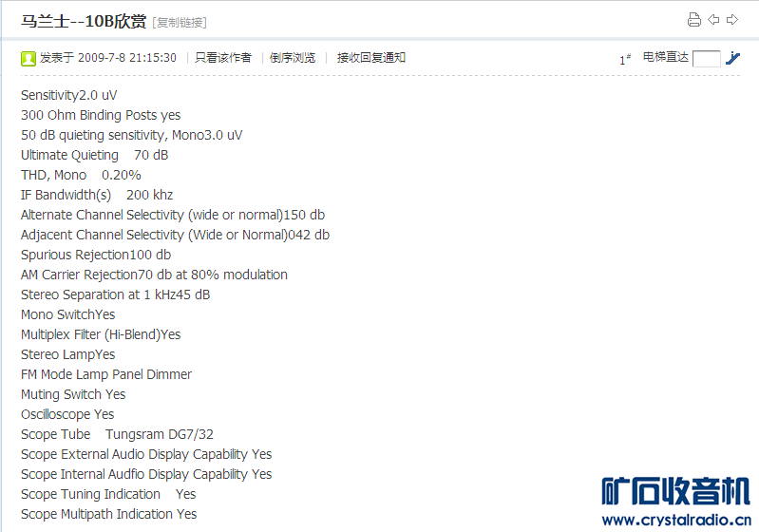Click 'Multiplex Filter (Hi-Blend)Yes' line
Screen dimensions: 759x532
click(x=101, y=334)
